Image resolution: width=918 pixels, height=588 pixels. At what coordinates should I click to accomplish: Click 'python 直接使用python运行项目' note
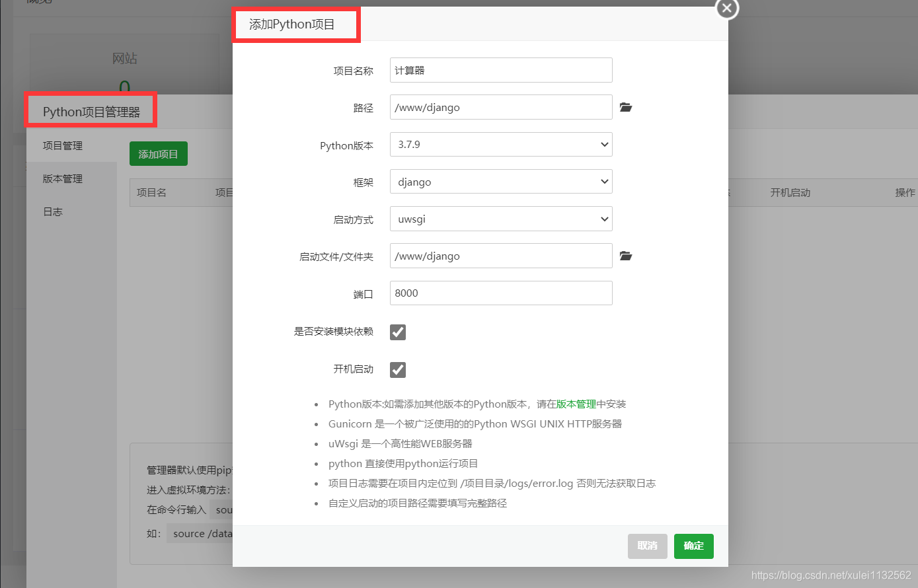click(403, 464)
